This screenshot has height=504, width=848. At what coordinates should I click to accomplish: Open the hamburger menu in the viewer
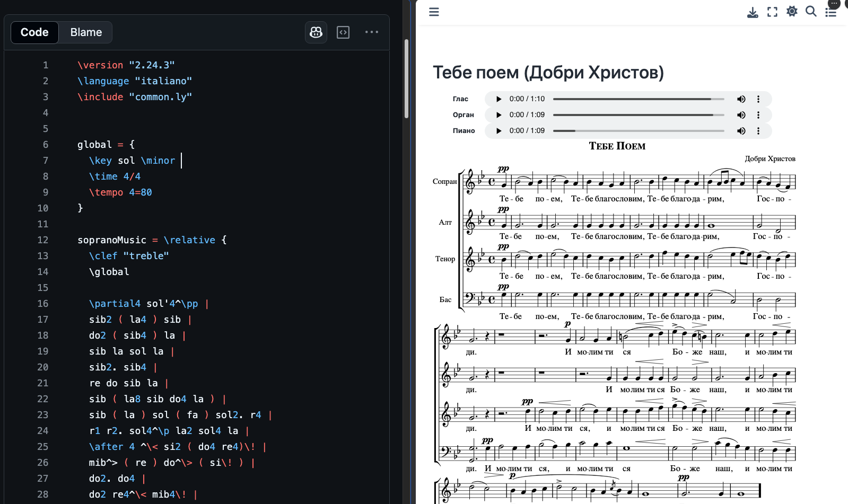point(434,12)
